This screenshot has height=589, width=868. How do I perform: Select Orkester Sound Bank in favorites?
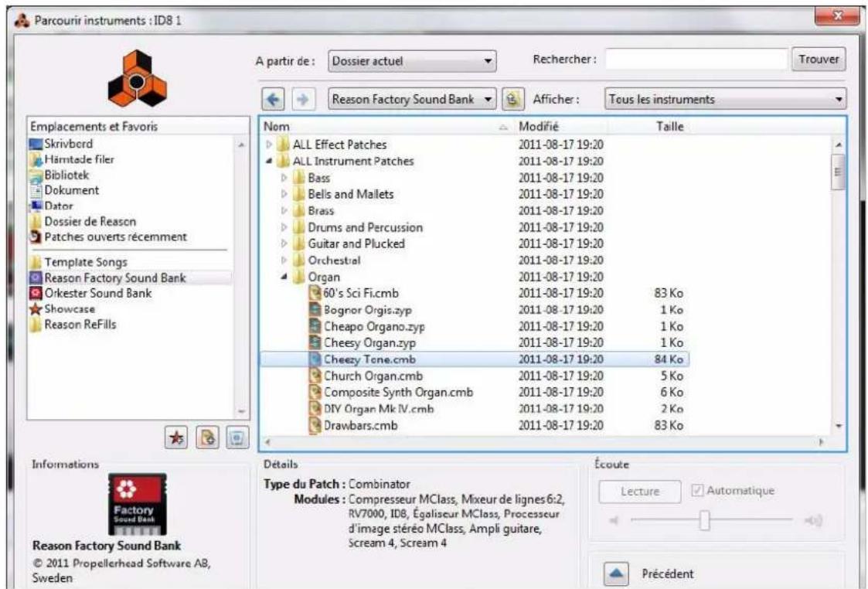click(90, 294)
